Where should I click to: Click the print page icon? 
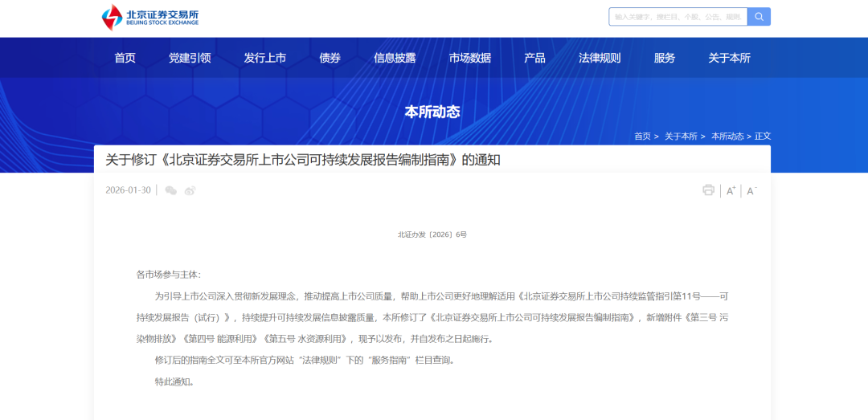708,190
